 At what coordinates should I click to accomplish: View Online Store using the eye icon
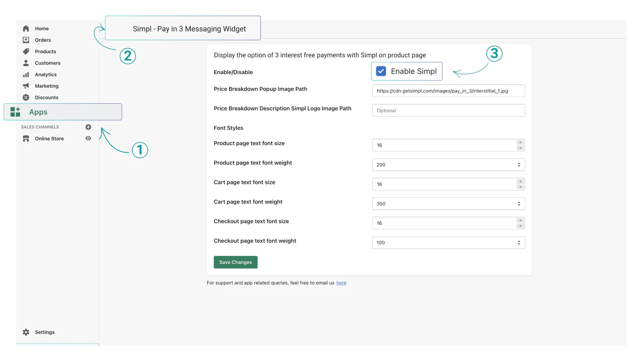(x=88, y=138)
